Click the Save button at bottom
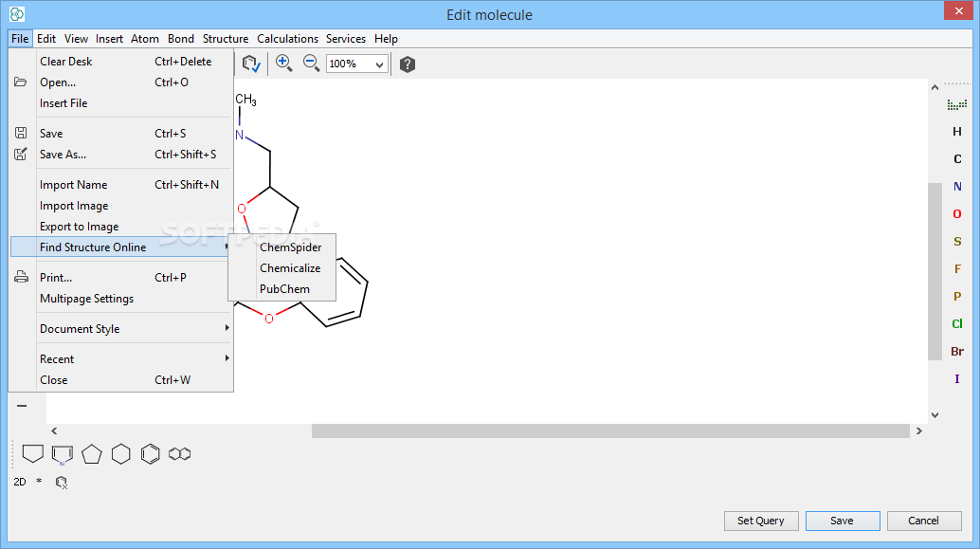 pyautogui.click(x=842, y=521)
